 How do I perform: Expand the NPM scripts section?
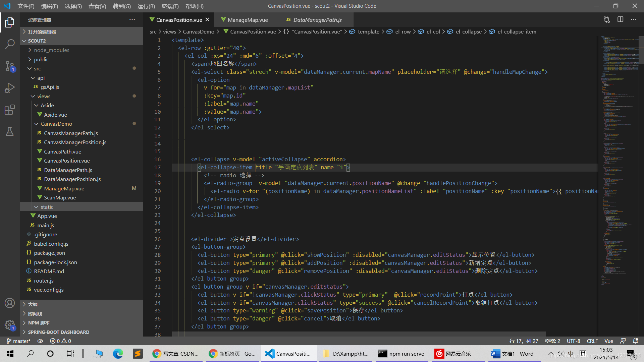(82, 323)
